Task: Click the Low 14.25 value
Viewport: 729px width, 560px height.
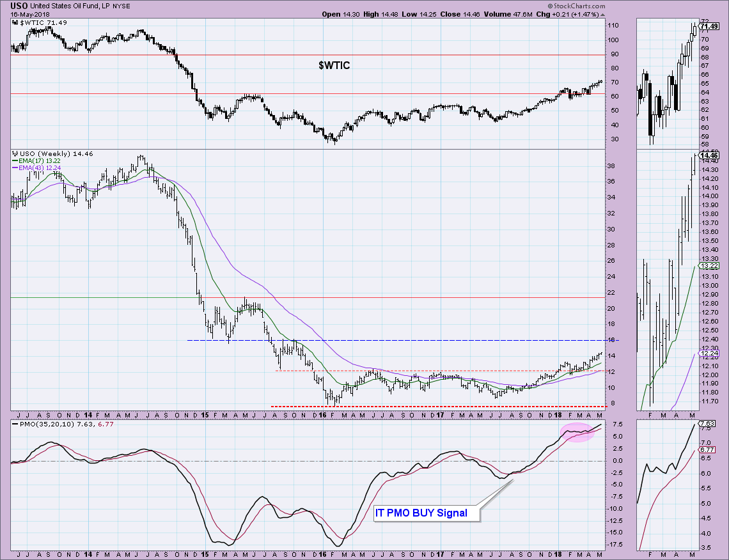Action: [419, 14]
